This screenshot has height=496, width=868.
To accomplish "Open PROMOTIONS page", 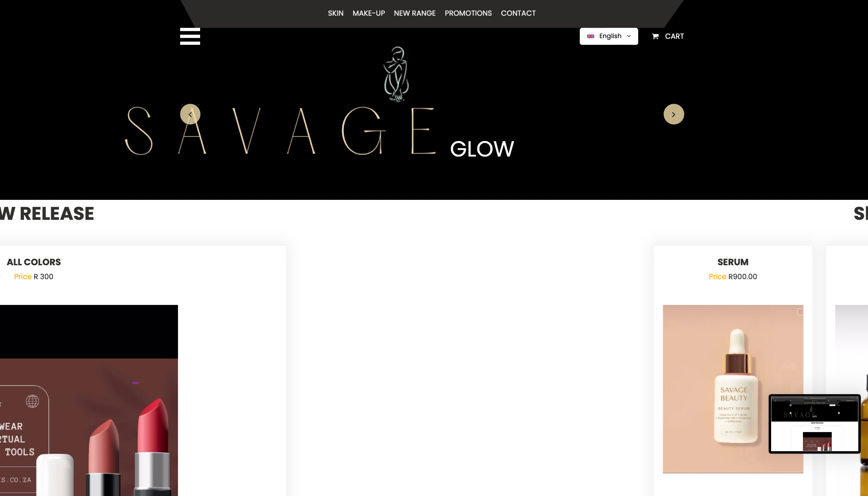I will point(468,13).
